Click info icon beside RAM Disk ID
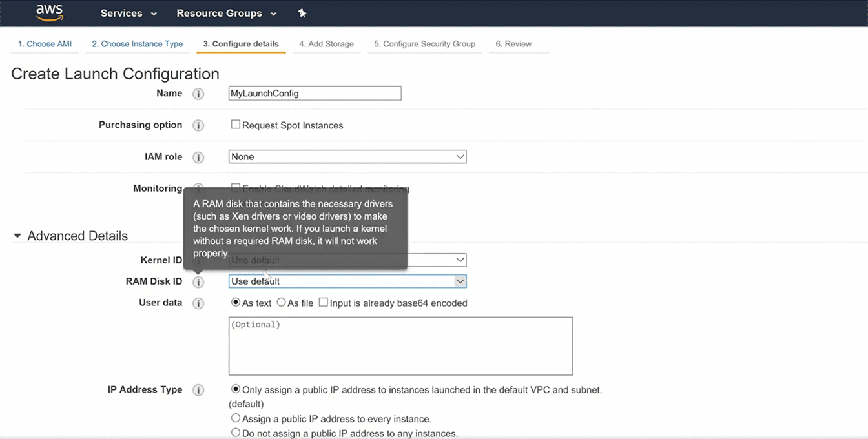 click(198, 282)
